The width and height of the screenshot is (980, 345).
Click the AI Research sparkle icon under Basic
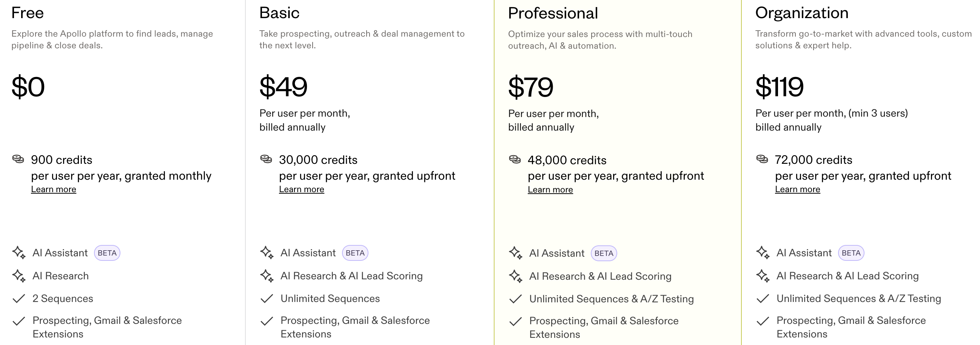pyautogui.click(x=267, y=276)
